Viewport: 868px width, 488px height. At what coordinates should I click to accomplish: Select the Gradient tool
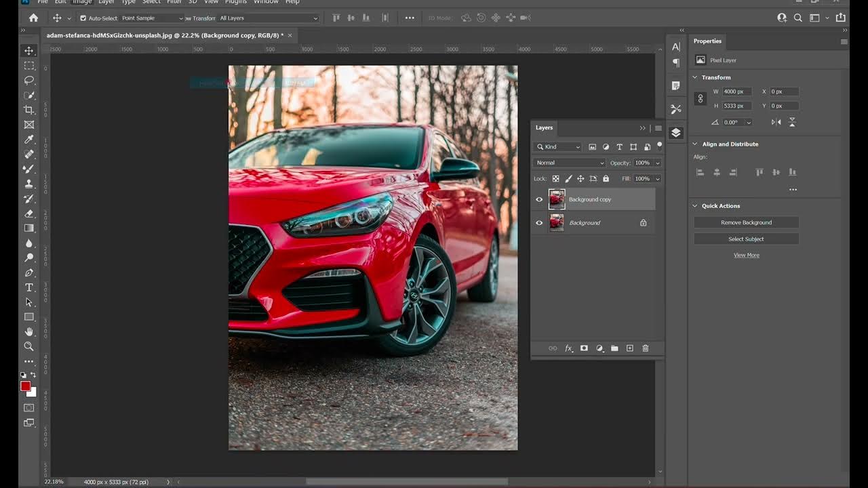coord(29,228)
